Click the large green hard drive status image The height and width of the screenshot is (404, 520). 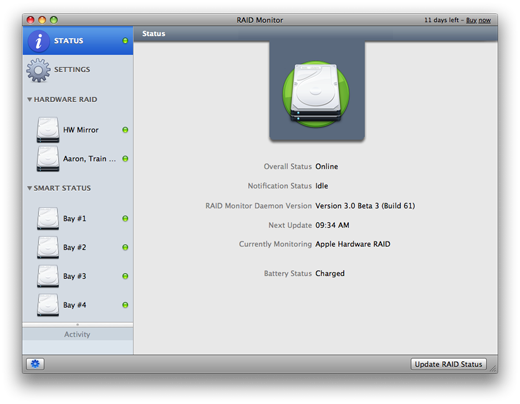pos(316,94)
